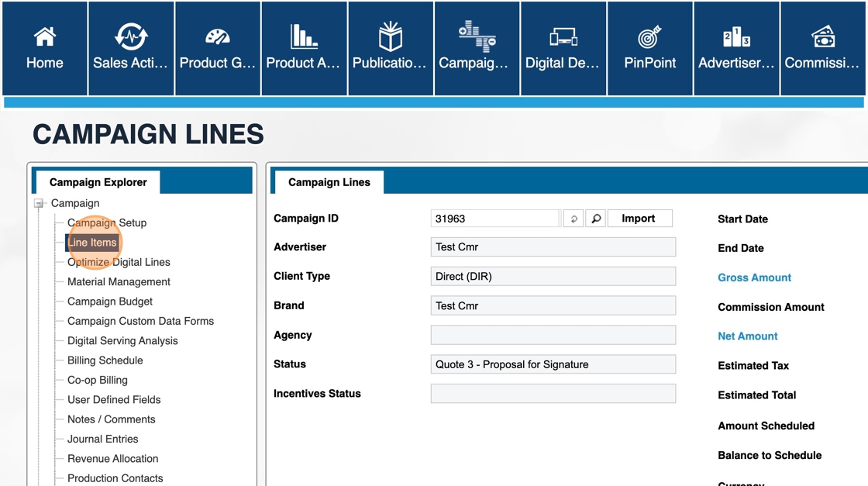Open the Campaigns module
The image size is (868, 486).
pos(477,49)
